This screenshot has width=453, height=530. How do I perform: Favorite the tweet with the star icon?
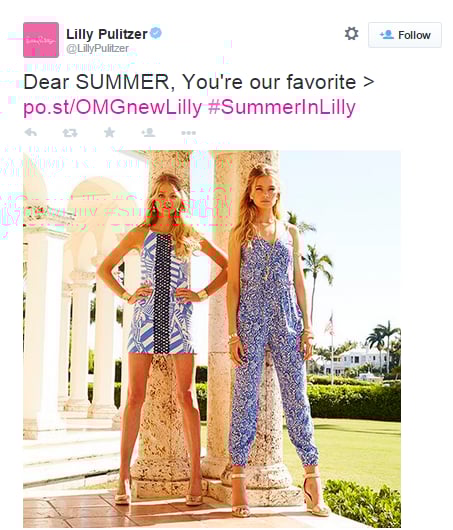click(109, 132)
